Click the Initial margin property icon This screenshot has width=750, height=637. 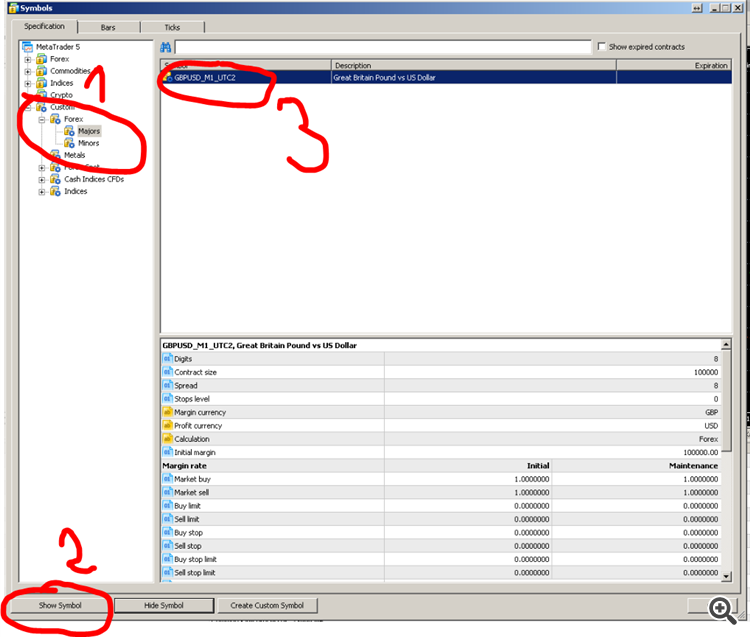click(167, 452)
